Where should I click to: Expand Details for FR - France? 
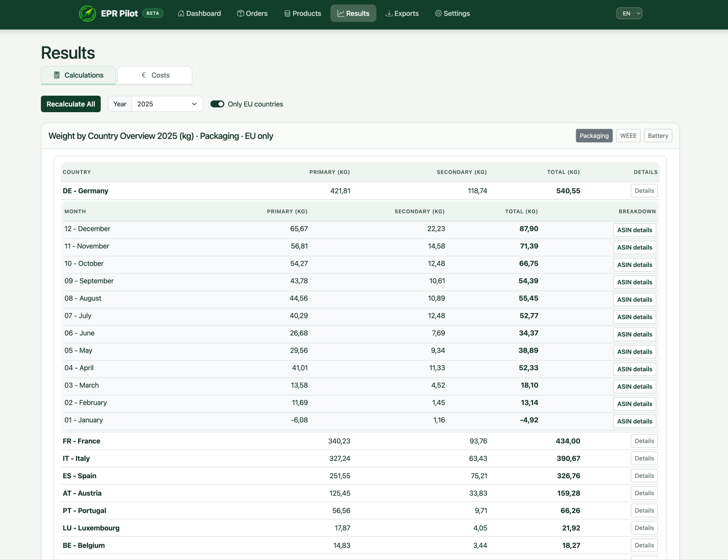pyautogui.click(x=644, y=441)
